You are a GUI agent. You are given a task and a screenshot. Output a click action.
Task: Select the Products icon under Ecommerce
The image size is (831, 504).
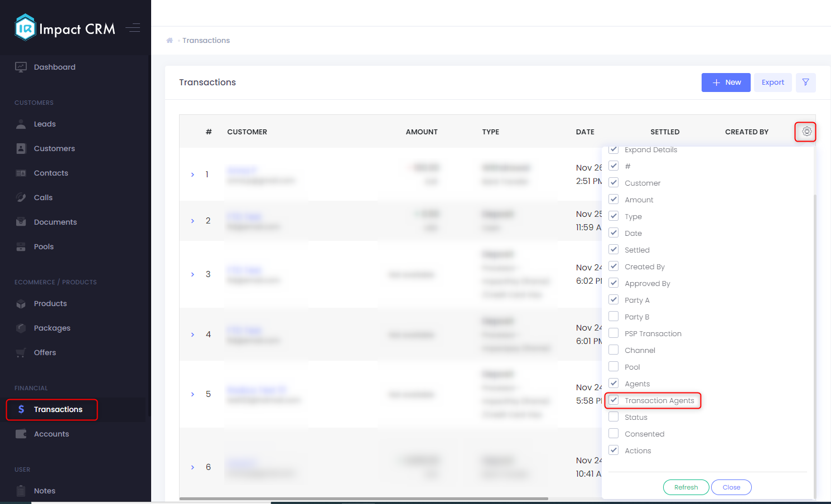coord(21,303)
